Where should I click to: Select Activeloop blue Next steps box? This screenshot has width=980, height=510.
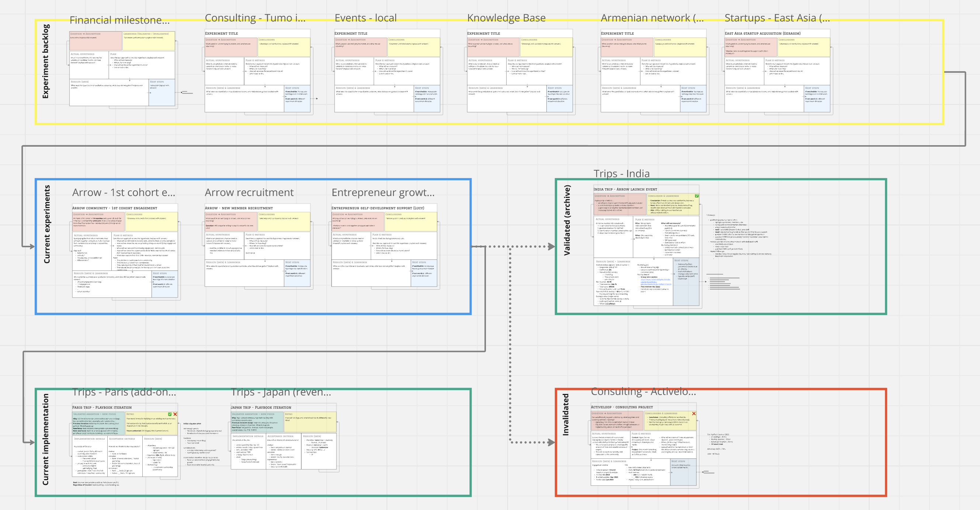[683, 472]
